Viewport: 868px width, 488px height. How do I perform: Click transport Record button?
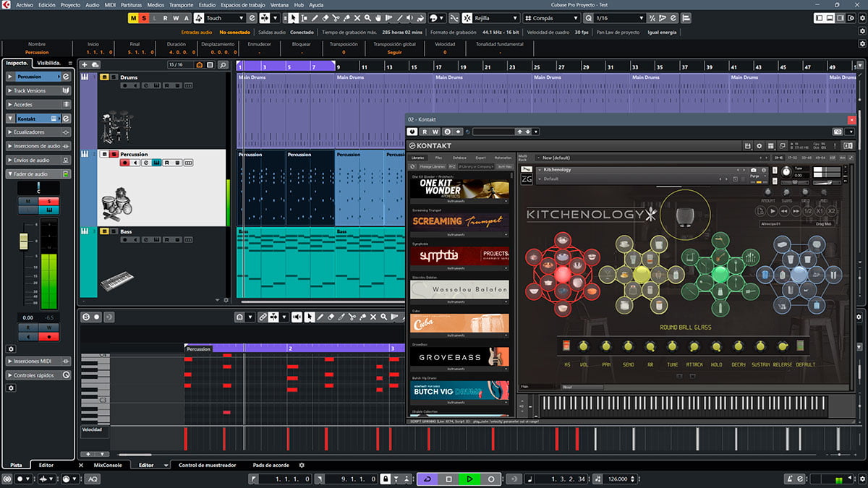[490, 479]
